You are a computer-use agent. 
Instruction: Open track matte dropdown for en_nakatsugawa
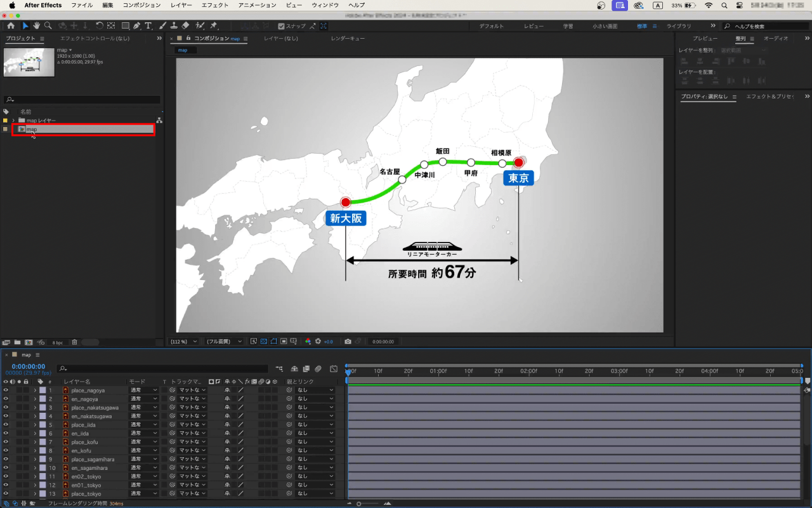193,416
